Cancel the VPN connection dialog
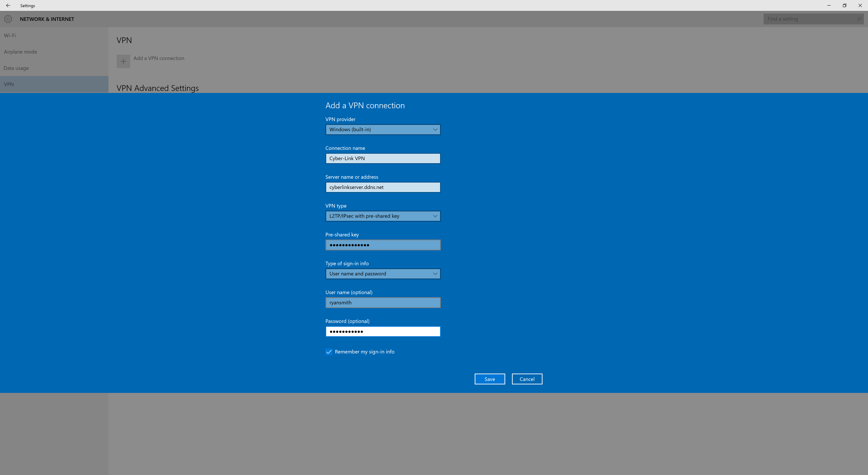The width and height of the screenshot is (868, 475). (527, 379)
